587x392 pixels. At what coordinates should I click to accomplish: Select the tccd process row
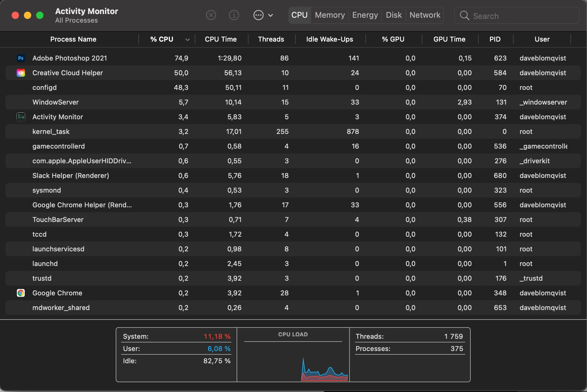pyautogui.click(x=293, y=234)
